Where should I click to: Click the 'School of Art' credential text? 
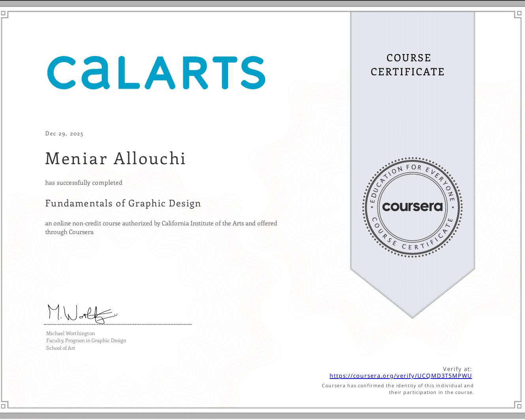60,348
